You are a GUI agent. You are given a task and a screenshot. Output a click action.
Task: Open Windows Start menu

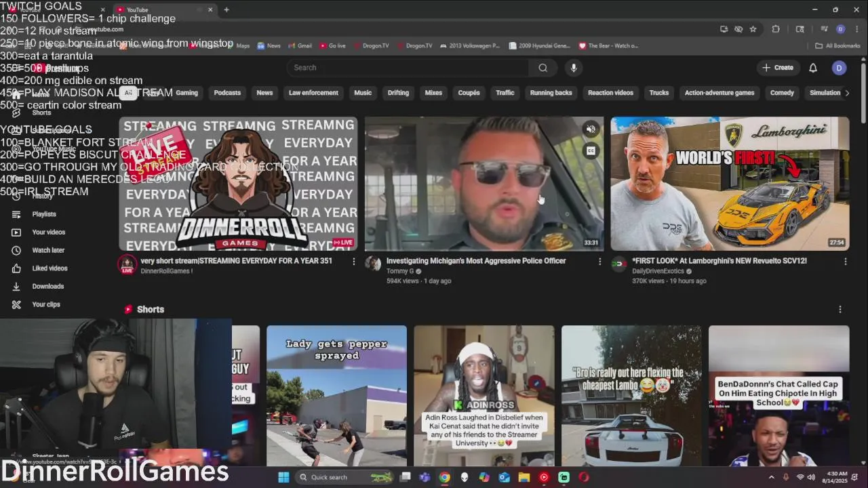coord(283,477)
